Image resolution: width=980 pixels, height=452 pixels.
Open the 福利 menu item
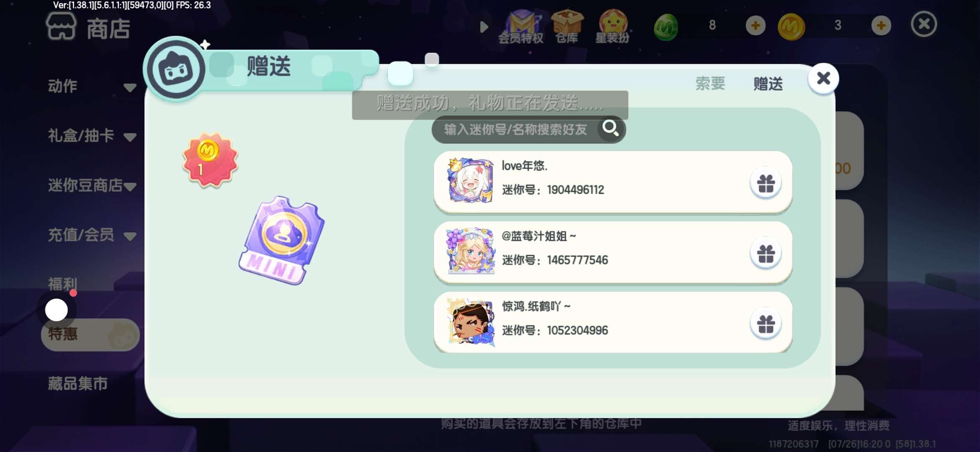[x=63, y=284]
